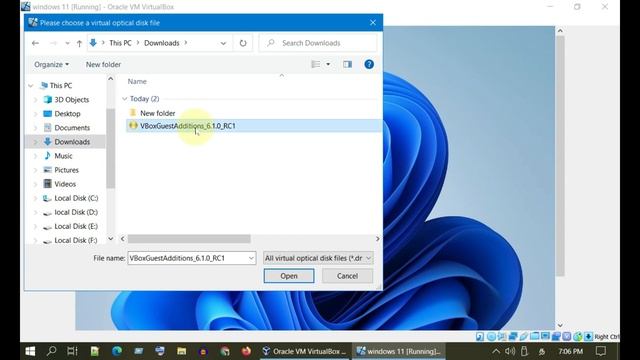Click the USB eject tray icon

click(524, 351)
